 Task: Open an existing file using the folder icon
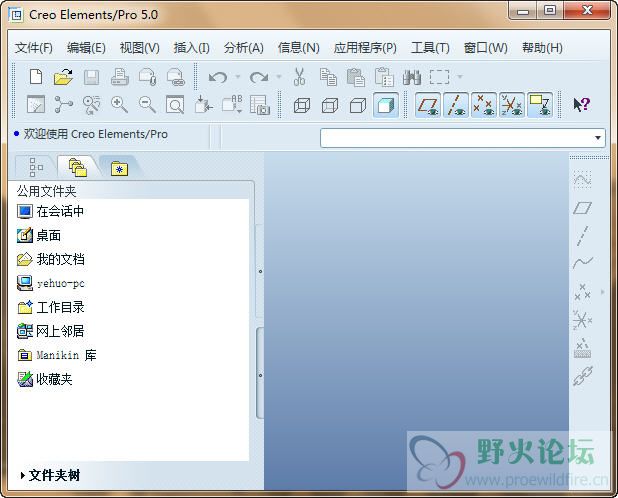[x=63, y=76]
